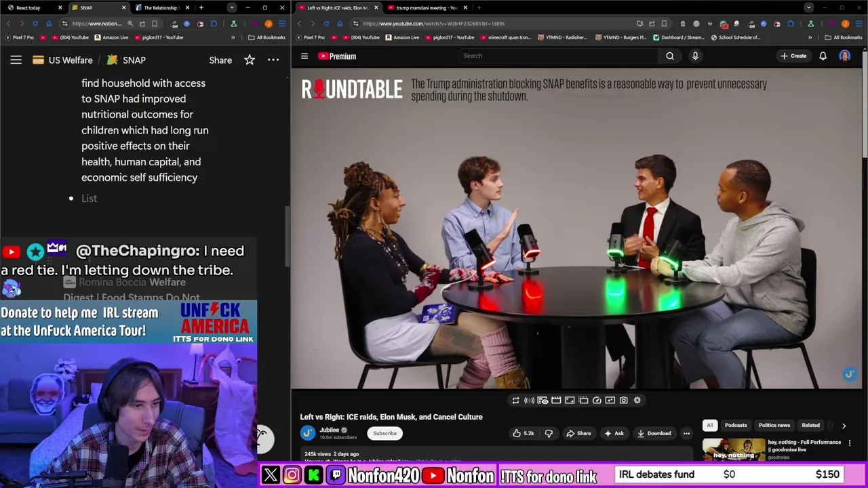Click the YouTube search field
This screenshot has height=488, width=868.
557,56
